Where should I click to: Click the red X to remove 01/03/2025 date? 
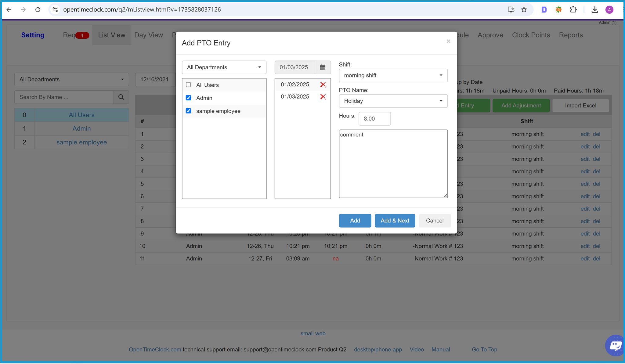pos(323,97)
